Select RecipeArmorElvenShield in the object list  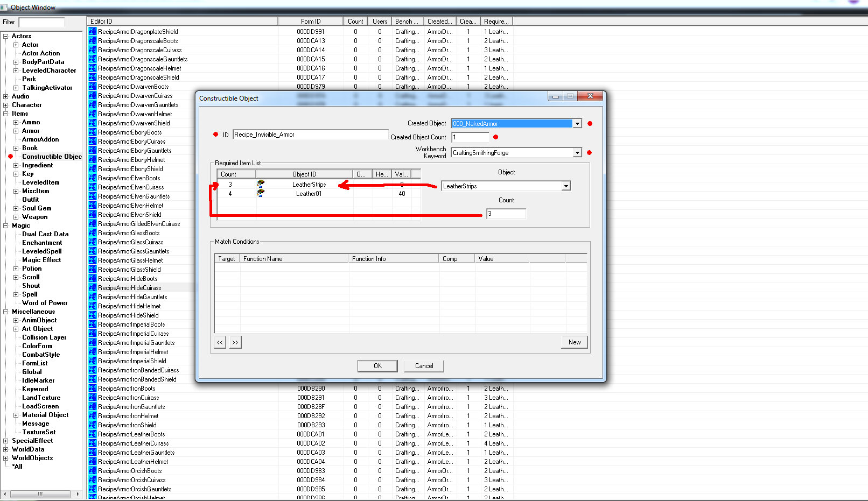129,215
